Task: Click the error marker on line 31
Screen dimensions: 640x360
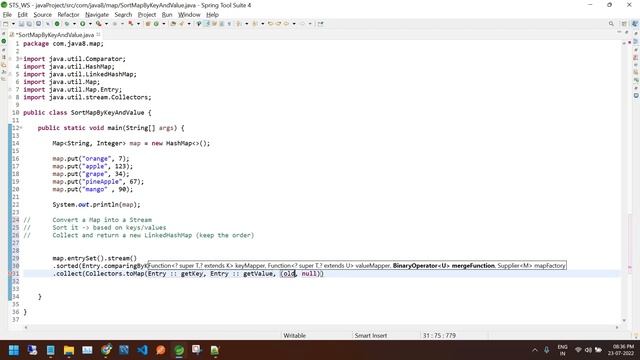Action: click(x=10, y=273)
